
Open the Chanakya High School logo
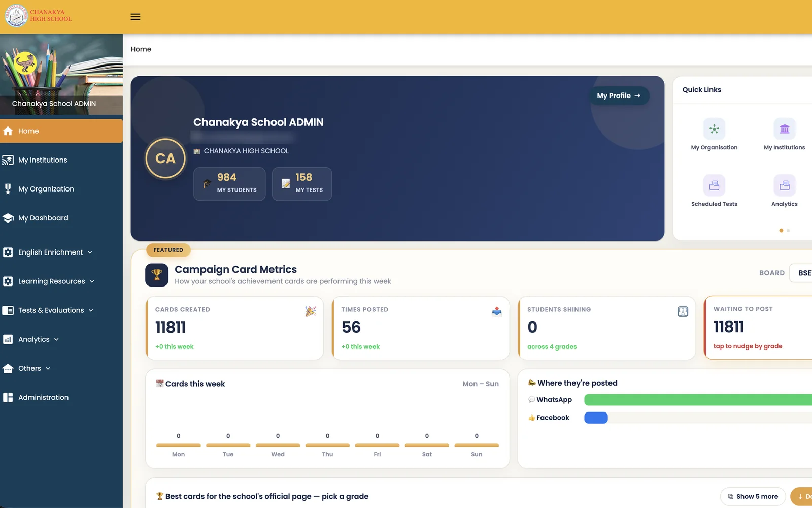(x=39, y=16)
